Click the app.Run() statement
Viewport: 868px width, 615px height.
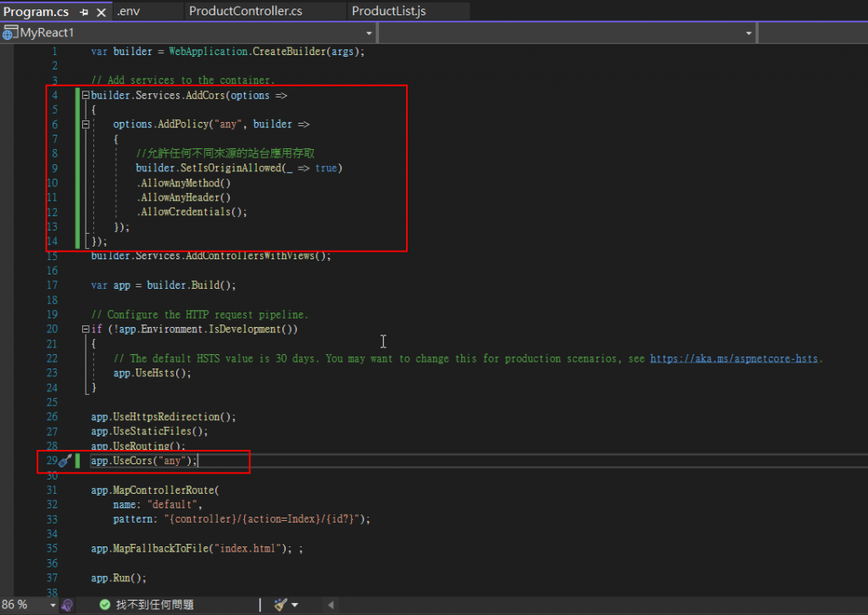(x=119, y=578)
